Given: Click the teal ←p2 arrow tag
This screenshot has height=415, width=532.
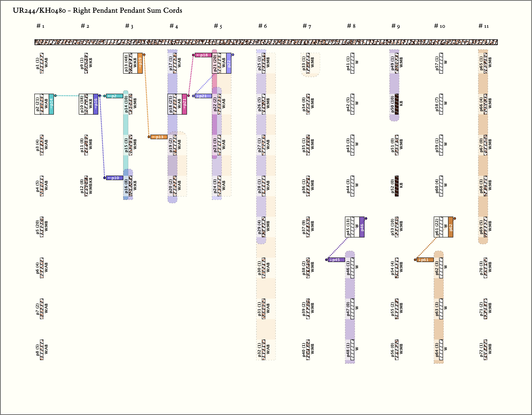Looking at the screenshot, I should pyautogui.click(x=114, y=96).
